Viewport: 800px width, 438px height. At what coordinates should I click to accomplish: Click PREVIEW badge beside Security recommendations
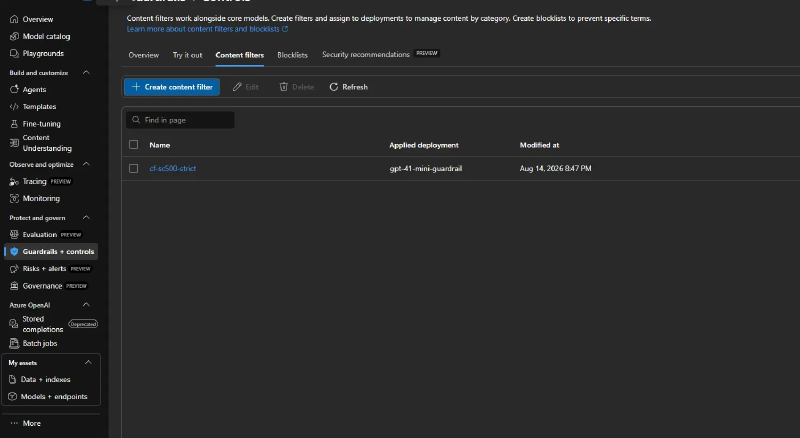(x=427, y=53)
